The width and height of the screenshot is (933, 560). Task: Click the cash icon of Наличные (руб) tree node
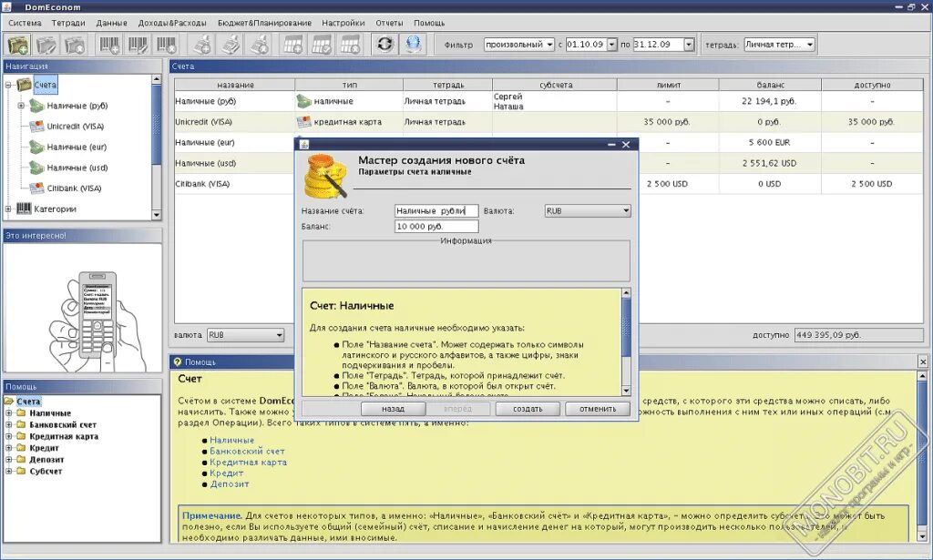pos(36,106)
